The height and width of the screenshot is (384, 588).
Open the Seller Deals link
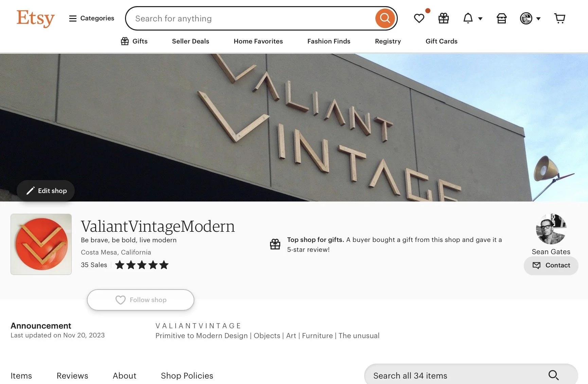pyautogui.click(x=191, y=41)
